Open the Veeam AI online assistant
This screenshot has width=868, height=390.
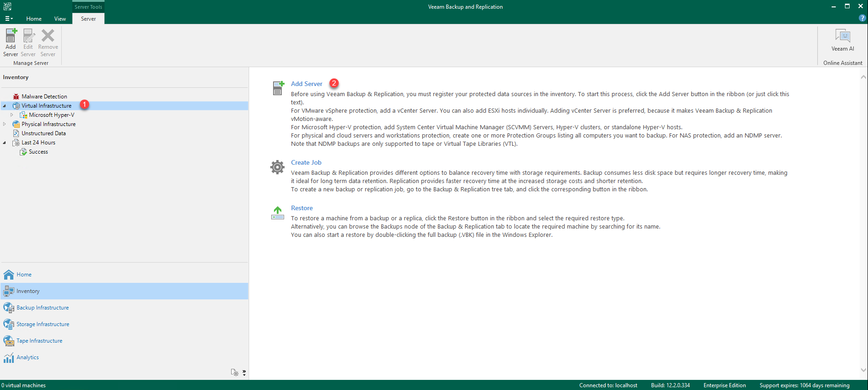click(843, 40)
